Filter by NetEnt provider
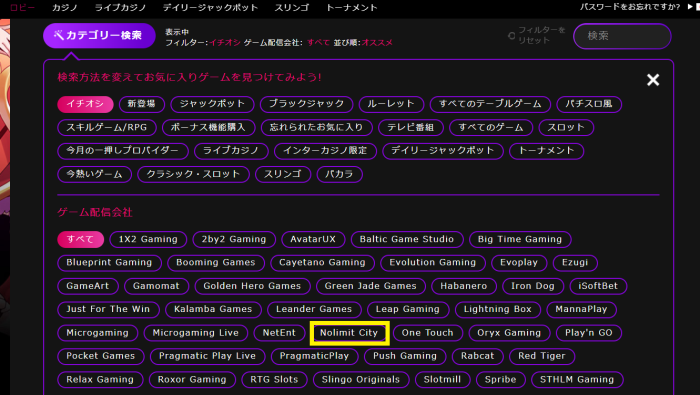 pyautogui.click(x=279, y=333)
